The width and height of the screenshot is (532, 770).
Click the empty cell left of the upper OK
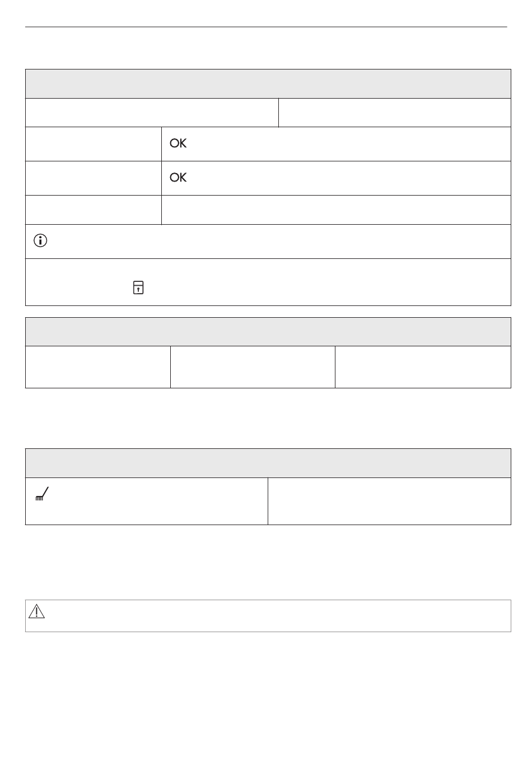click(94, 144)
